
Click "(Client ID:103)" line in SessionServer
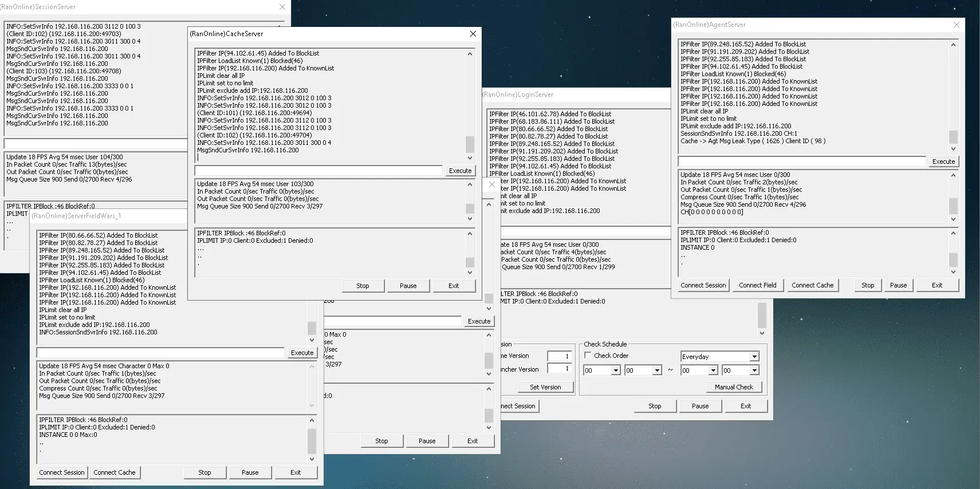click(64, 71)
